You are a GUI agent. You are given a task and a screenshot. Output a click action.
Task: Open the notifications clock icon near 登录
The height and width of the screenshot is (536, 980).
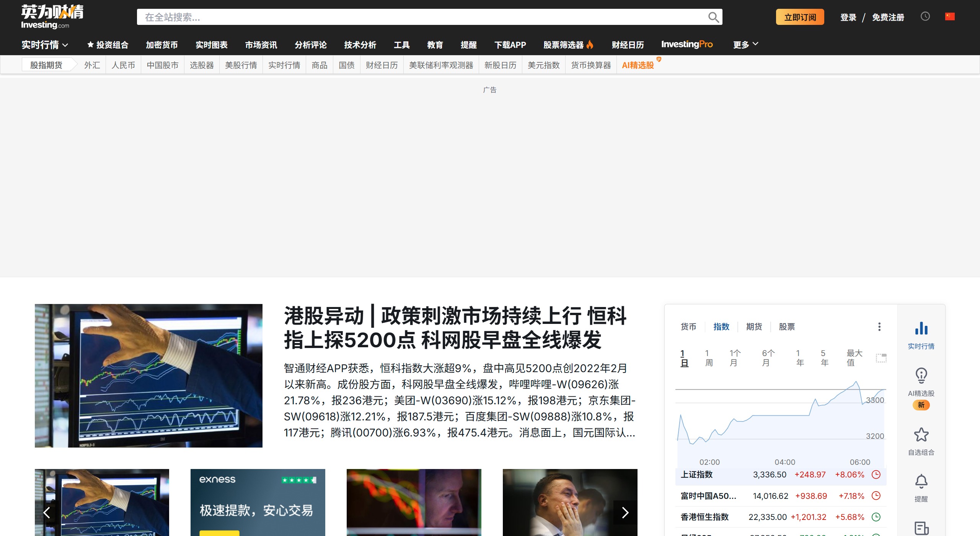[x=925, y=17]
